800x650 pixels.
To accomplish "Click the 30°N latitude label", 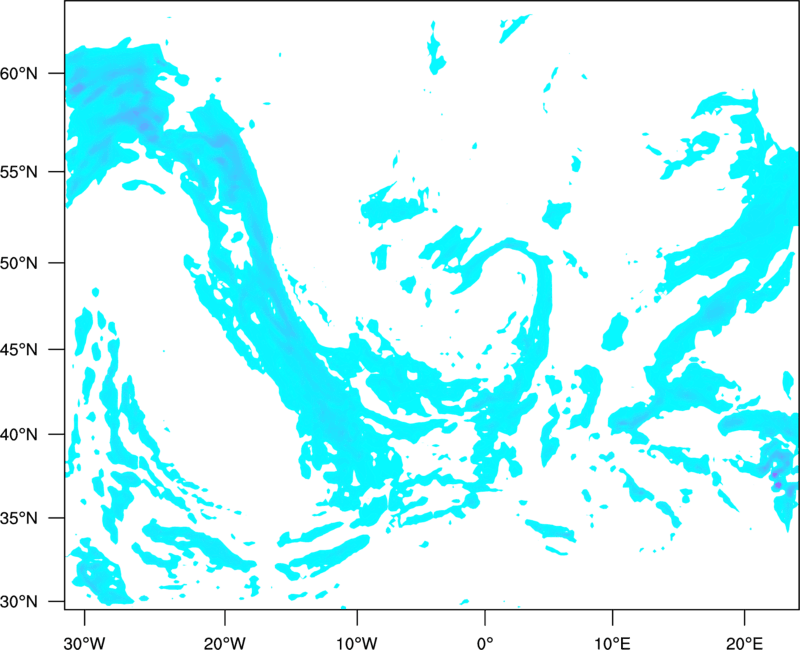I will coord(19,602).
